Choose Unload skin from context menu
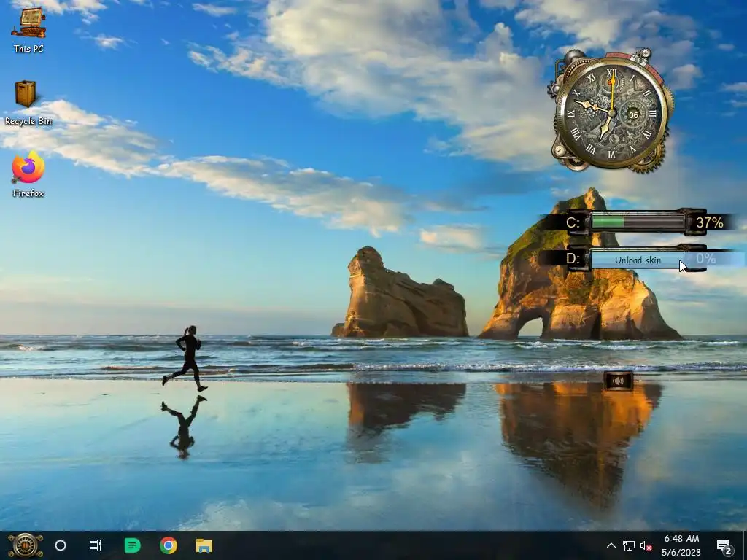747x560 pixels. pyautogui.click(x=638, y=260)
